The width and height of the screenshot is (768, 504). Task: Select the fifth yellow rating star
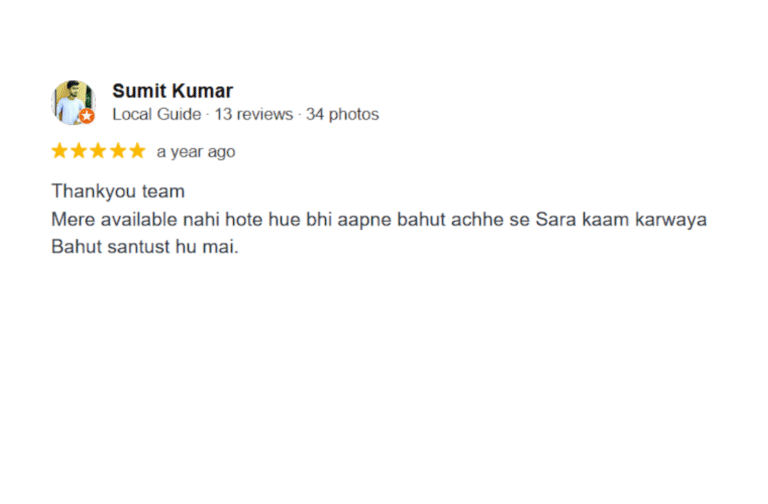pyautogui.click(x=137, y=151)
